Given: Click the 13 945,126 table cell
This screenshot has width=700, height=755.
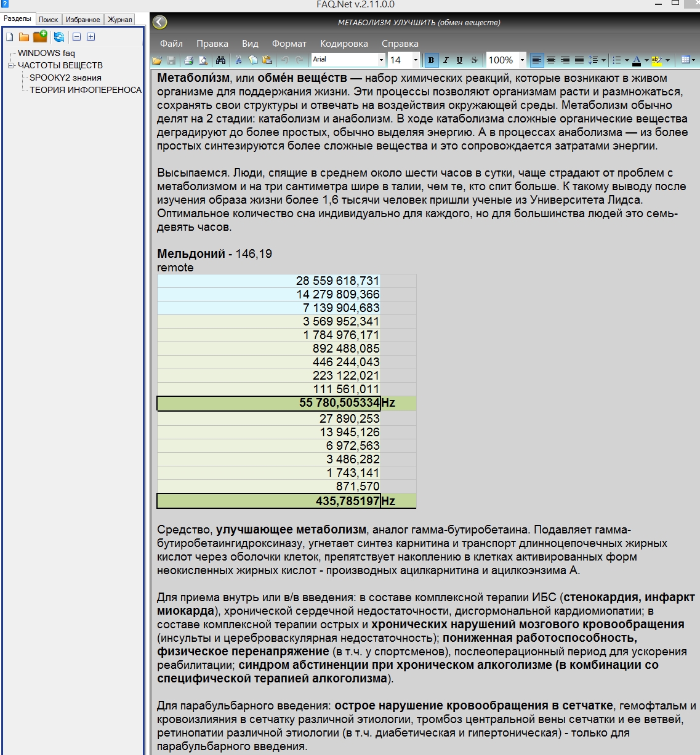Looking at the screenshot, I should tap(269, 432).
